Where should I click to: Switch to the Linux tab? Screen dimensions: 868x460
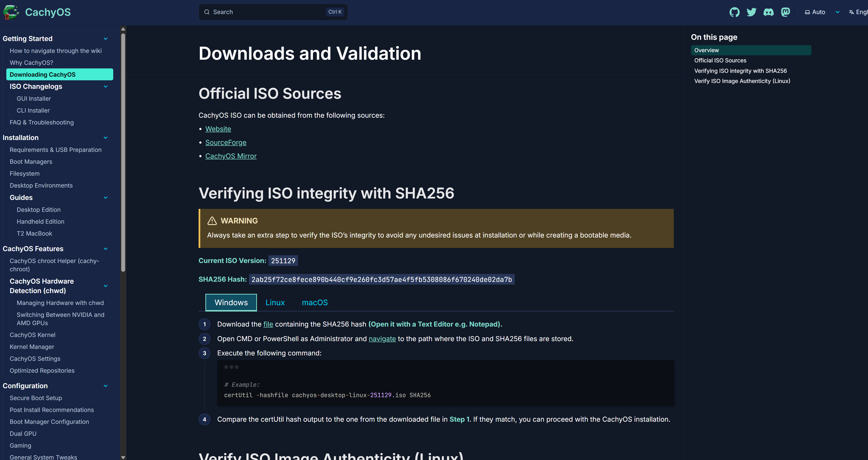click(275, 303)
